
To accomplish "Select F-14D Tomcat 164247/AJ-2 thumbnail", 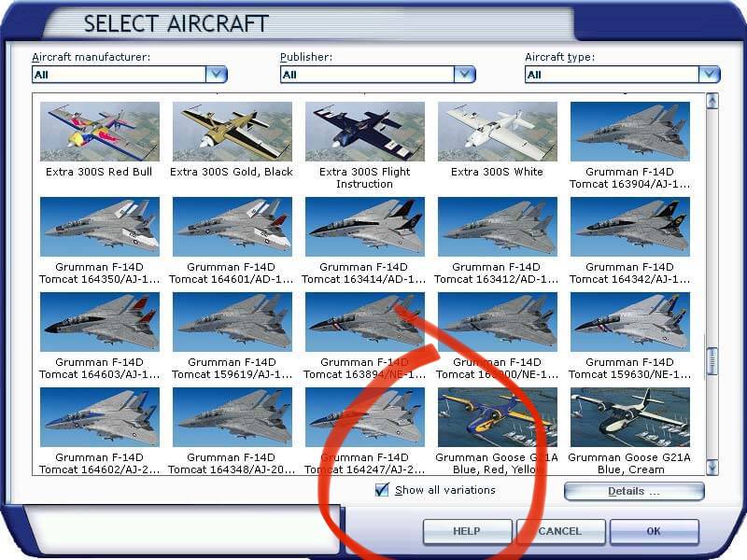I will pyautogui.click(x=364, y=417).
